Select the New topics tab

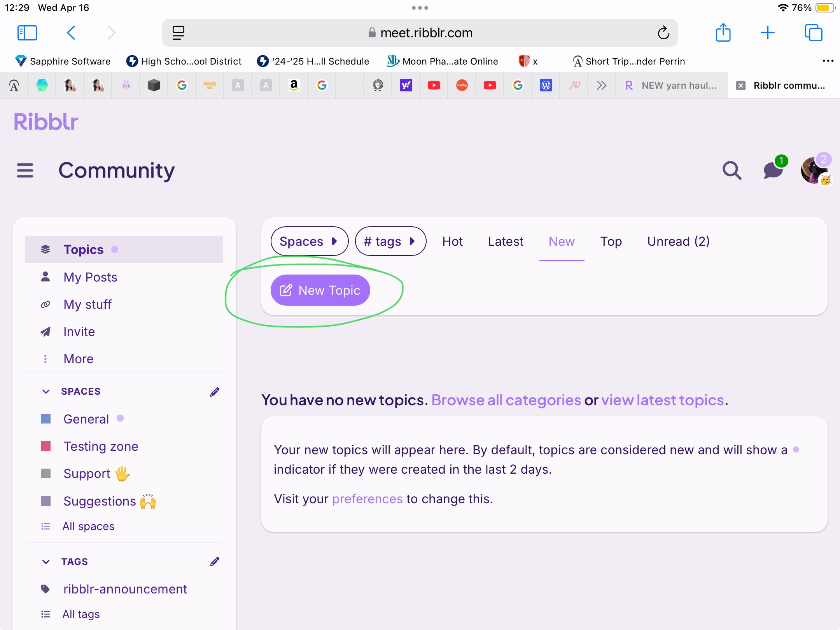[x=562, y=241]
